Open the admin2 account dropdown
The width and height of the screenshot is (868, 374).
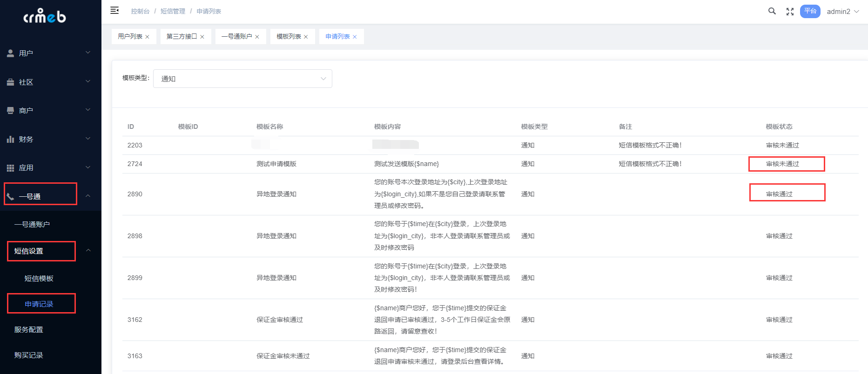coord(843,12)
